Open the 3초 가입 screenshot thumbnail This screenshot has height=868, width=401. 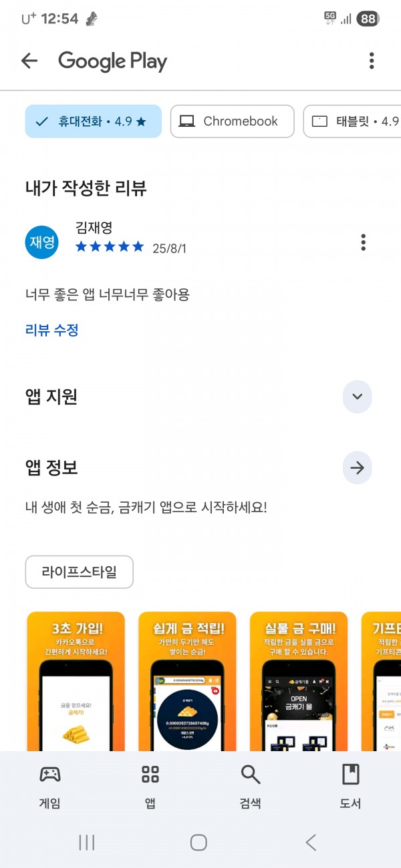pyautogui.click(x=76, y=681)
